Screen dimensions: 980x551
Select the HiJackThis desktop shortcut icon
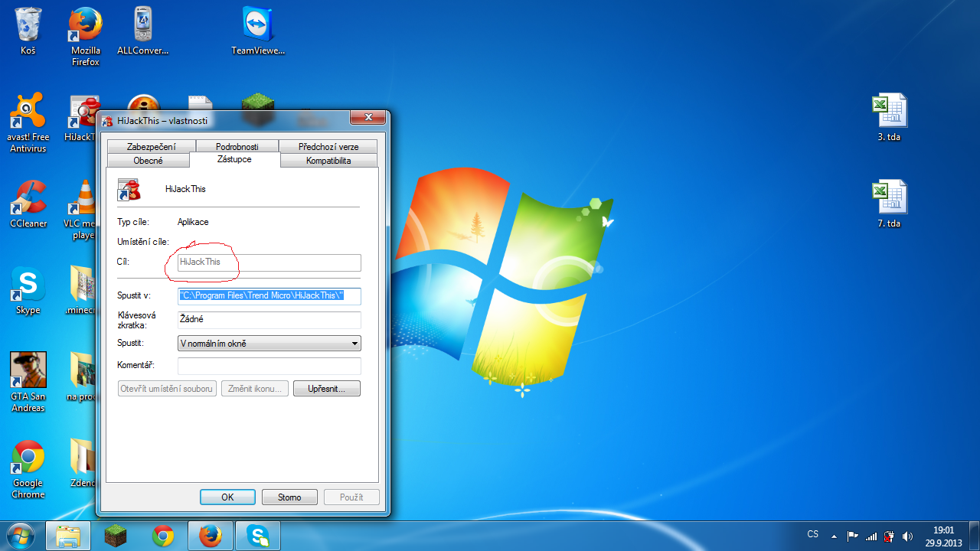[83, 119]
